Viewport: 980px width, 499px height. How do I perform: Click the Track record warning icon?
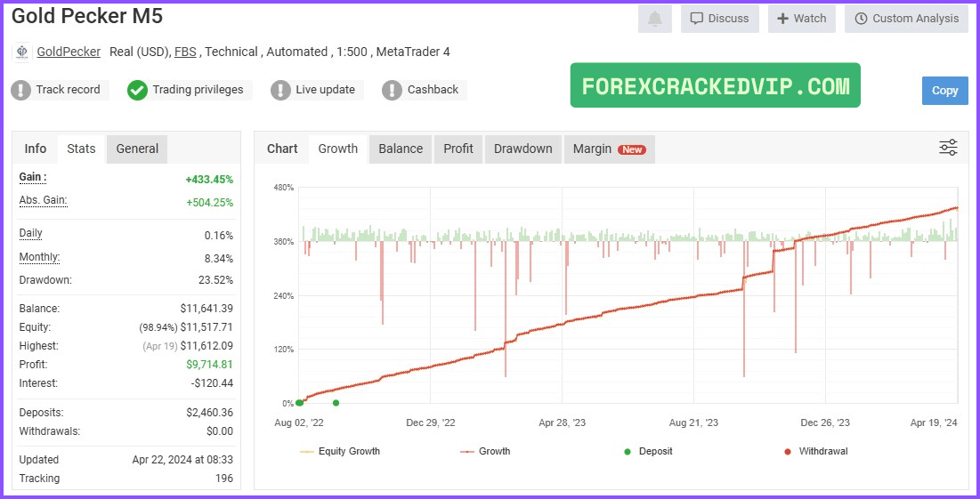point(20,90)
